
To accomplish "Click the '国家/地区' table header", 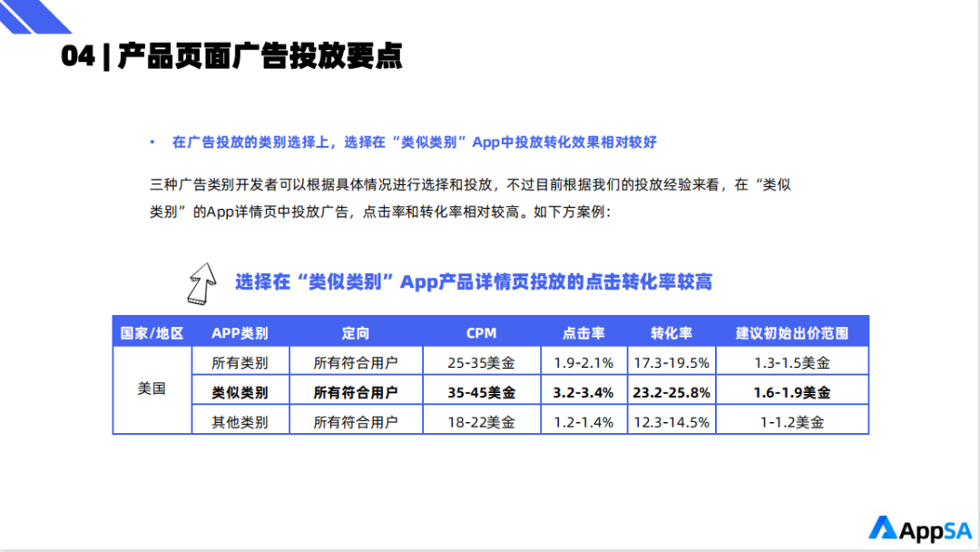I will coord(152,333).
